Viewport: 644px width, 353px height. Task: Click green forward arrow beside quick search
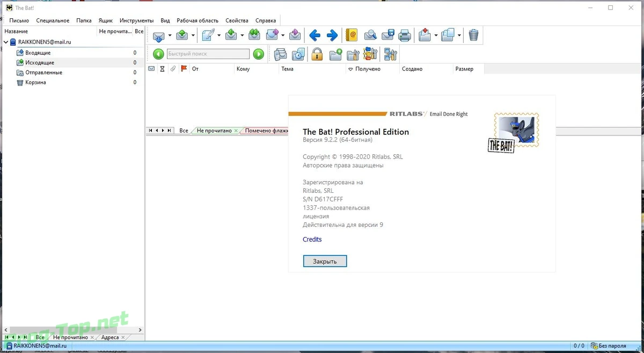point(258,54)
